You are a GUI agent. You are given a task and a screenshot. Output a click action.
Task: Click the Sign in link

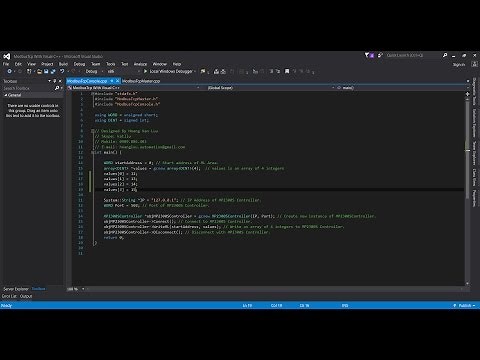459,64
